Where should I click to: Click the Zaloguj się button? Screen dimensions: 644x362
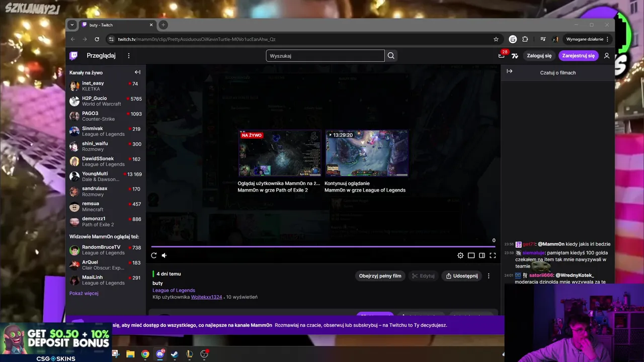click(539, 56)
